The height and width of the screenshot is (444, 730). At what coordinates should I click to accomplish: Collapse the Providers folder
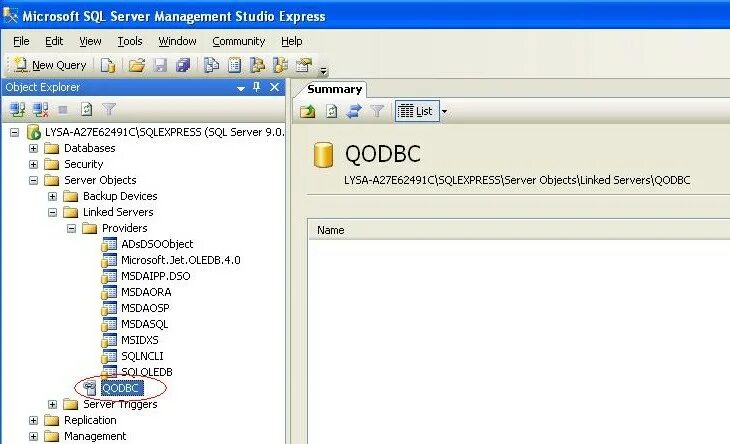71,228
